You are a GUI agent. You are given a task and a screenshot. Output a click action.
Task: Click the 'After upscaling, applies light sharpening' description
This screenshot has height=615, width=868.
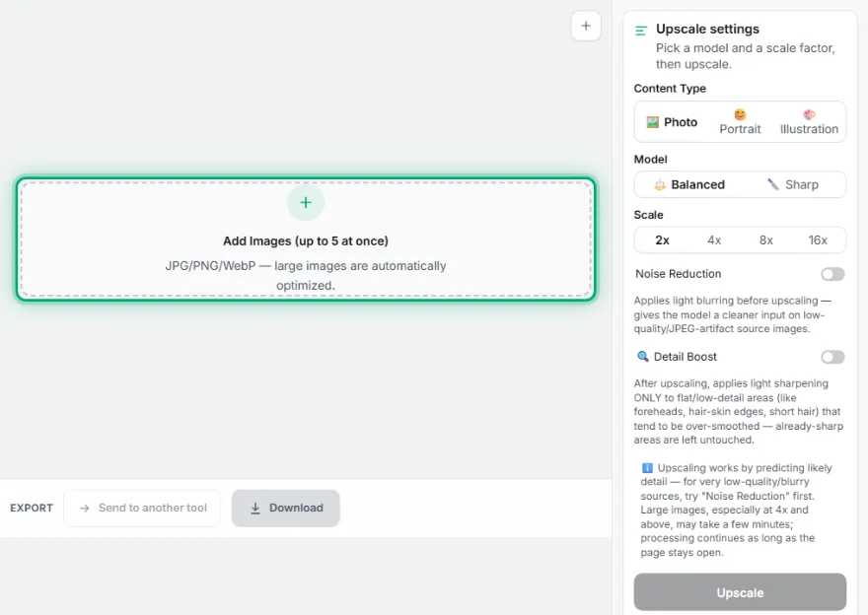coord(739,411)
